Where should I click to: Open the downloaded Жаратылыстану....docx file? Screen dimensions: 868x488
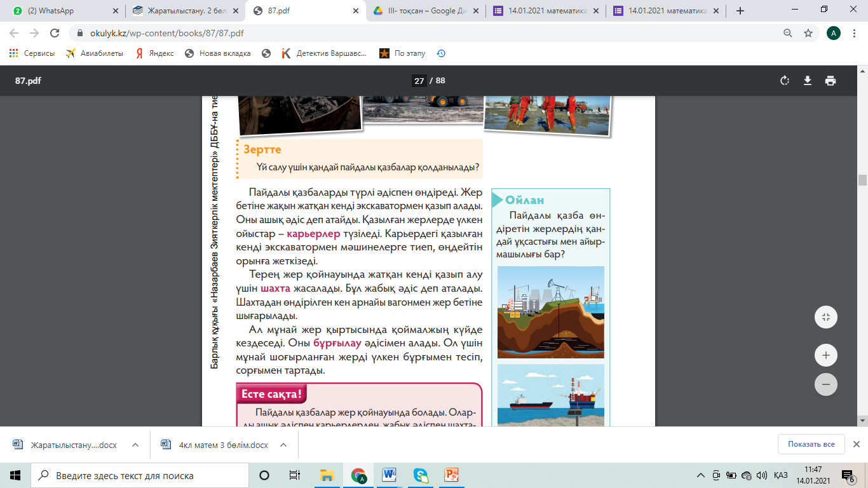pyautogui.click(x=66, y=445)
